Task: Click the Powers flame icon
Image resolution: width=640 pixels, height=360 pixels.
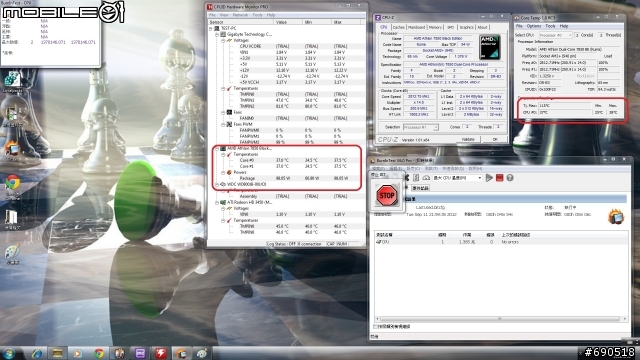Action: click(x=229, y=172)
